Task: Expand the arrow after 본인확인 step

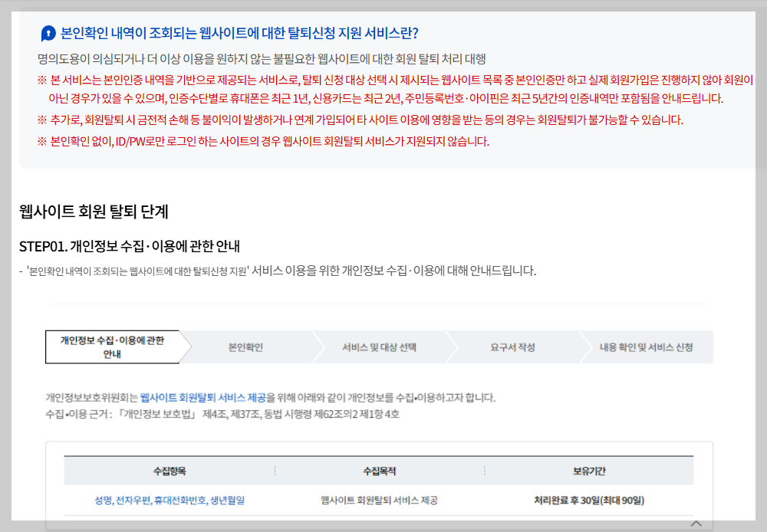Action: [318, 346]
